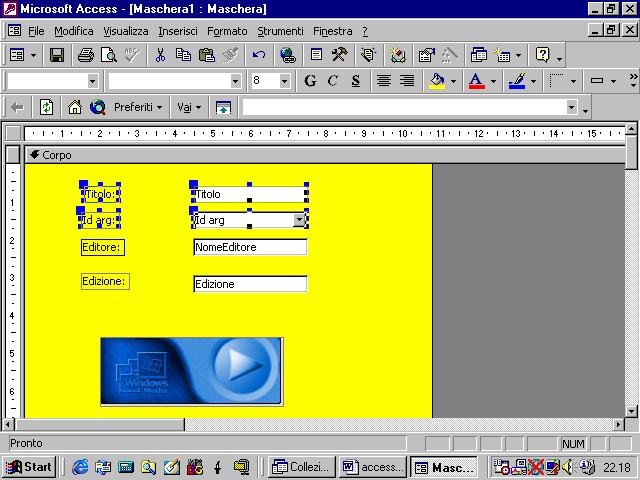
Task: Click the Form View icon in the toolbar
Action: tap(17, 55)
